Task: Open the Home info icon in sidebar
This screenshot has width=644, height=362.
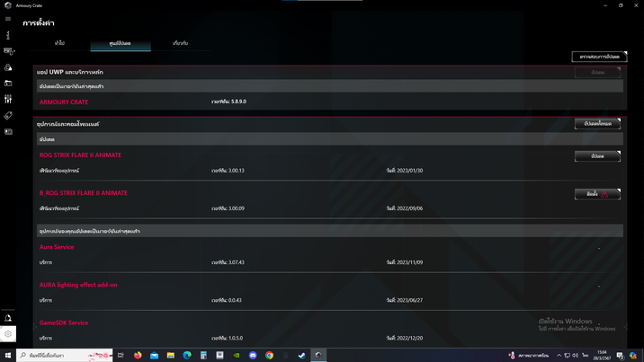Action: (8, 35)
